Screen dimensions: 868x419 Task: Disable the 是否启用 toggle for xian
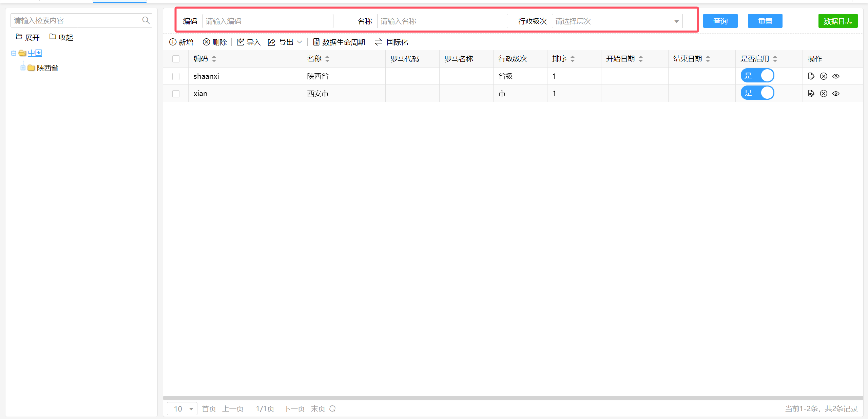[757, 93]
